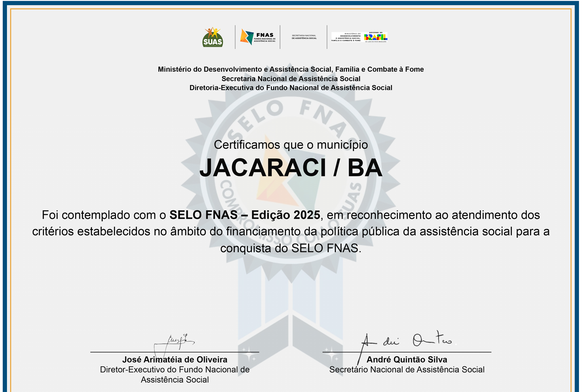Click the Governo do Brasil colorful logo
Screen dimensions: 582x392
click(x=376, y=37)
